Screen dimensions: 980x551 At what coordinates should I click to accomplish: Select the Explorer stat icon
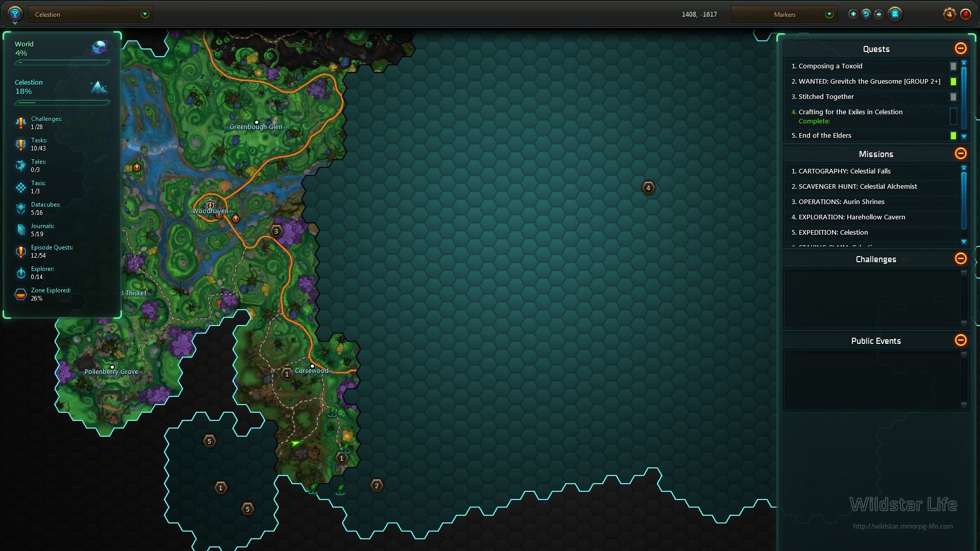pyautogui.click(x=20, y=273)
